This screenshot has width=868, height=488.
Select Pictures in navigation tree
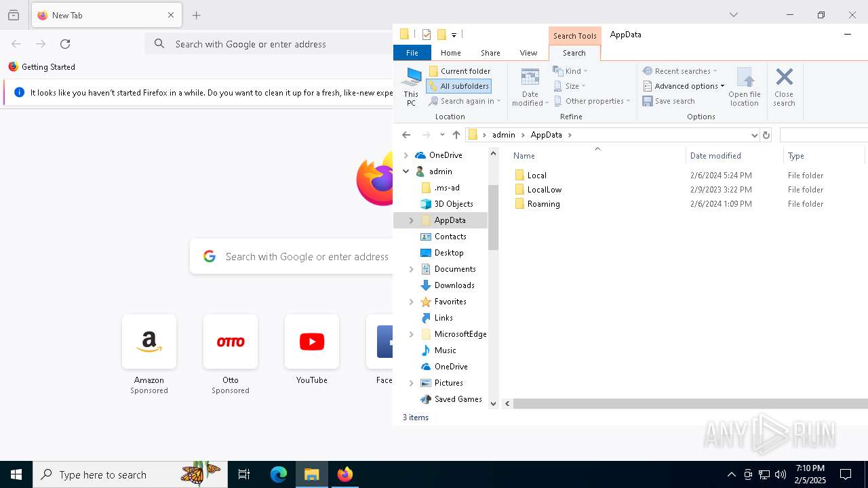[448, 383]
